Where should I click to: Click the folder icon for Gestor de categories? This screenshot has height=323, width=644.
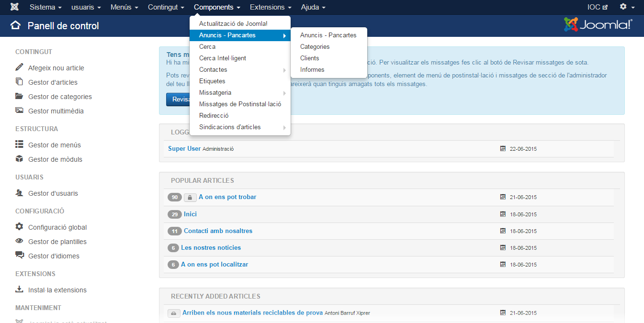pyautogui.click(x=19, y=96)
